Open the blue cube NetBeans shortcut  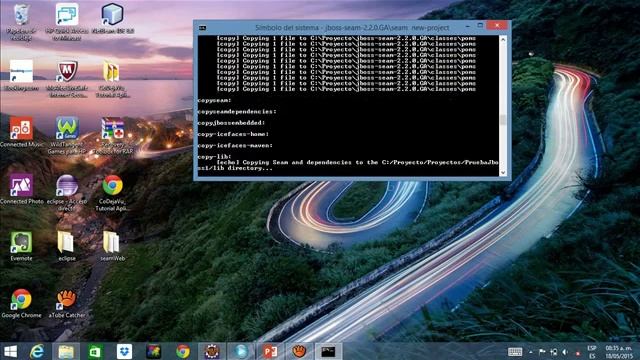click(x=113, y=18)
